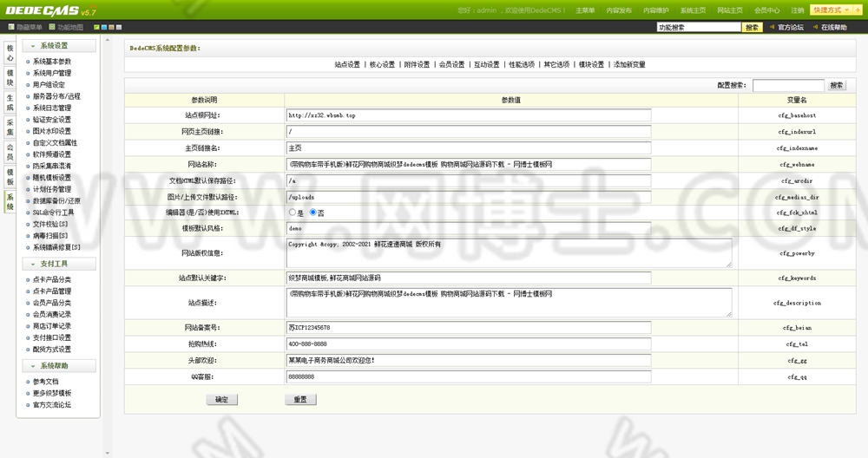Image resolution: width=868 pixels, height=458 pixels.
Task: Open the 会员 vertical sidebar tab
Action: [x=10, y=152]
